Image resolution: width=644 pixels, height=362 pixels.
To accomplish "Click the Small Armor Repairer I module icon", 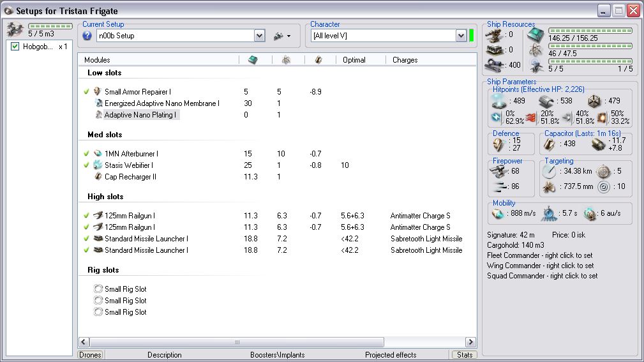I will [98, 91].
